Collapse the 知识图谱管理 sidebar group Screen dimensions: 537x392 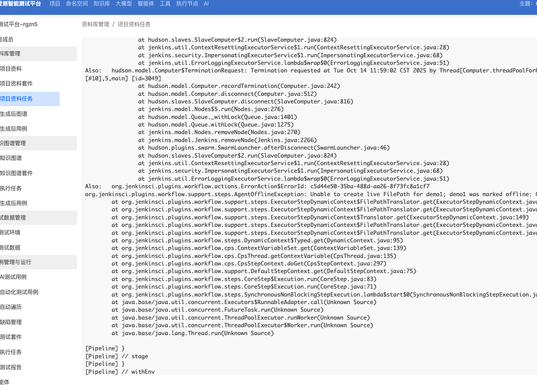point(13,143)
